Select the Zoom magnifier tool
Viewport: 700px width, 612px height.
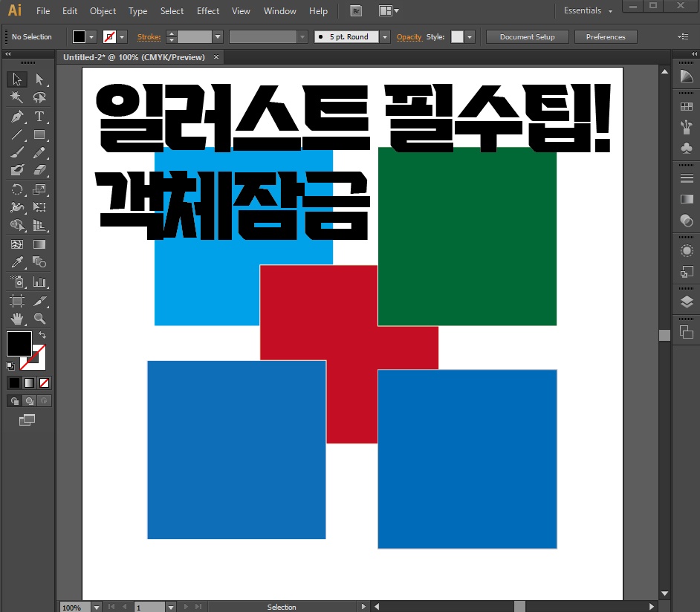point(39,319)
